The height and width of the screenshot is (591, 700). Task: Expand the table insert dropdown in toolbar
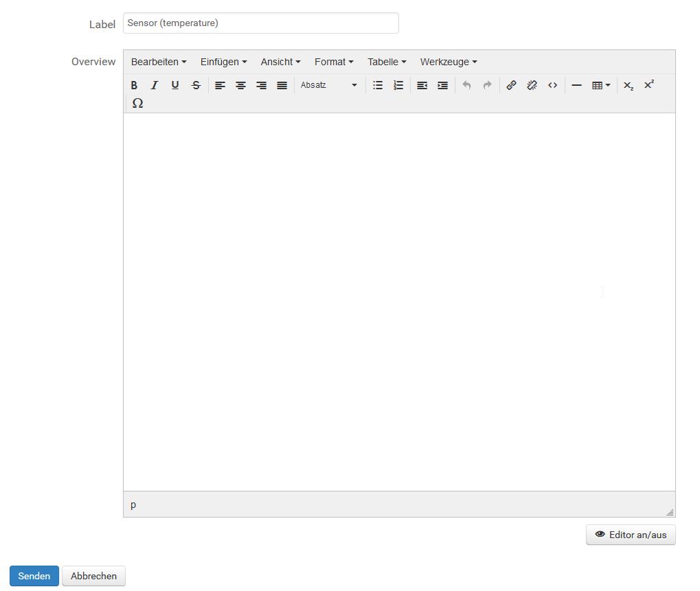(601, 86)
